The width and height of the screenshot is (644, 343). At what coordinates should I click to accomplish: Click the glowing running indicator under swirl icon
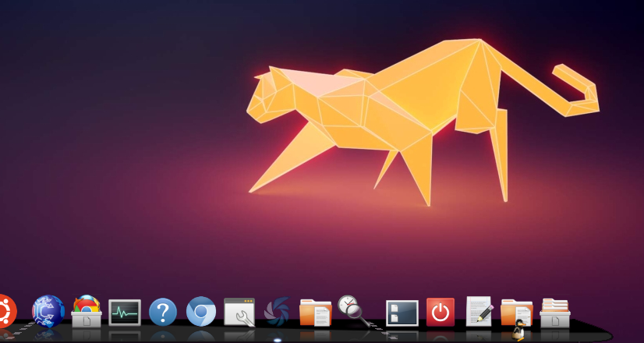tap(278, 340)
